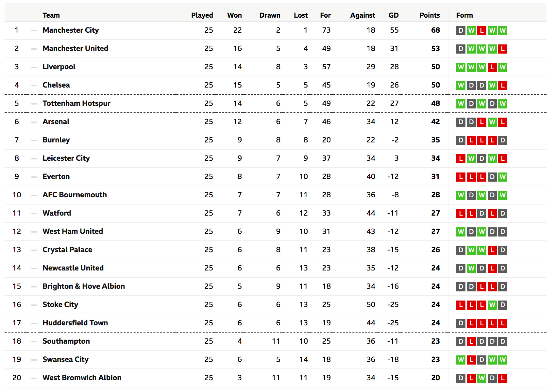Click West Bromwich Albion's green W form badge
The height and width of the screenshot is (392, 555).
point(481,378)
